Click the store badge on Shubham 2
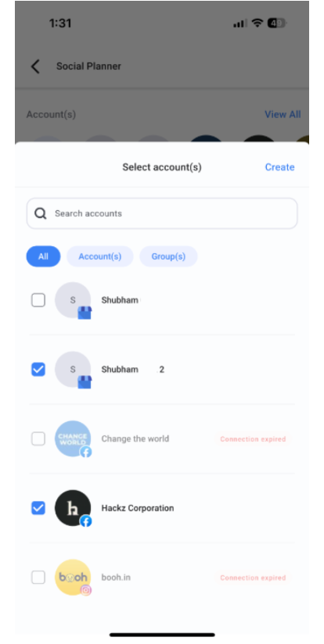 pos(85,382)
